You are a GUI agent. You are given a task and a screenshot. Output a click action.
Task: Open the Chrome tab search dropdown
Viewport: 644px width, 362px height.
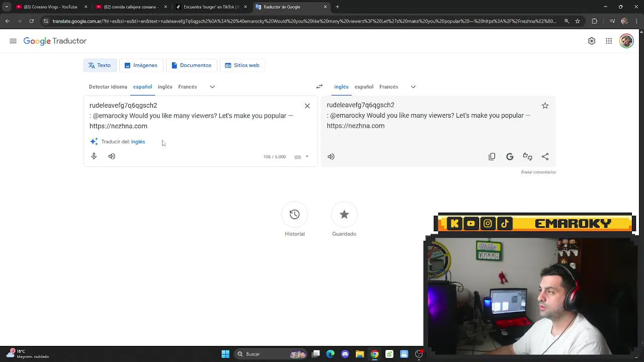7,7
